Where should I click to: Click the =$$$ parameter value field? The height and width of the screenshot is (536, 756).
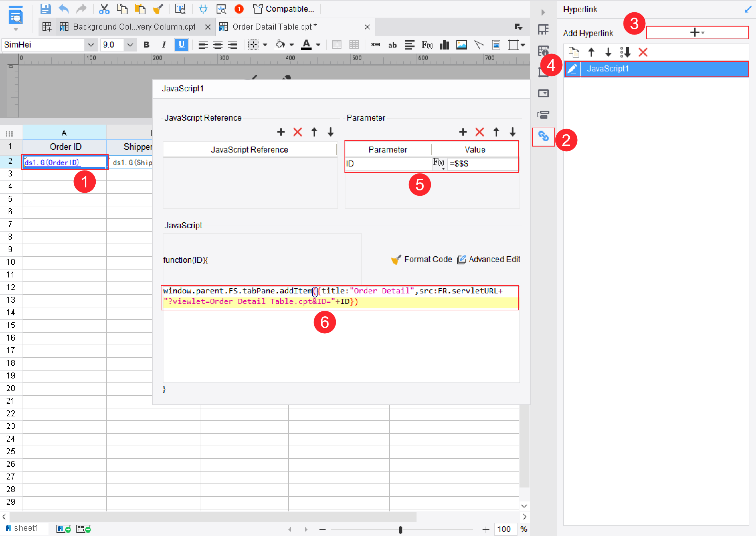482,163
